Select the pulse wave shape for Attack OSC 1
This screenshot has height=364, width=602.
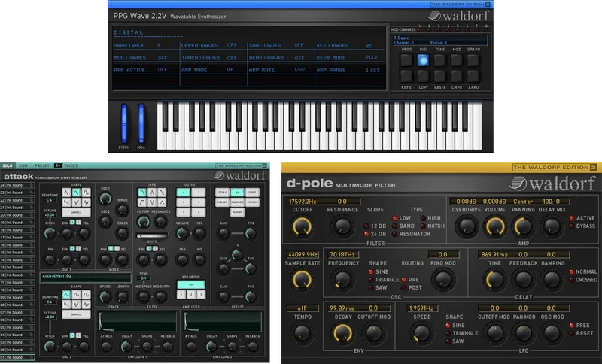tap(87, 193)
